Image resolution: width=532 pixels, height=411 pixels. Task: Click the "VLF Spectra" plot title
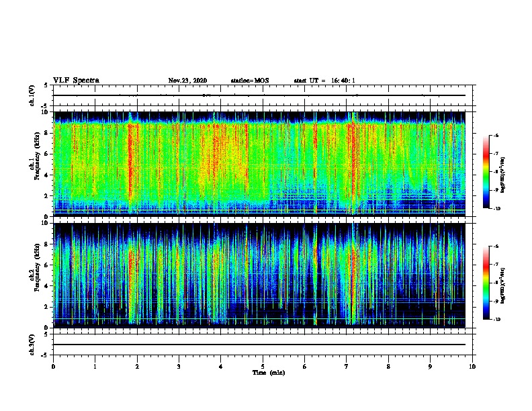[76, 81]
